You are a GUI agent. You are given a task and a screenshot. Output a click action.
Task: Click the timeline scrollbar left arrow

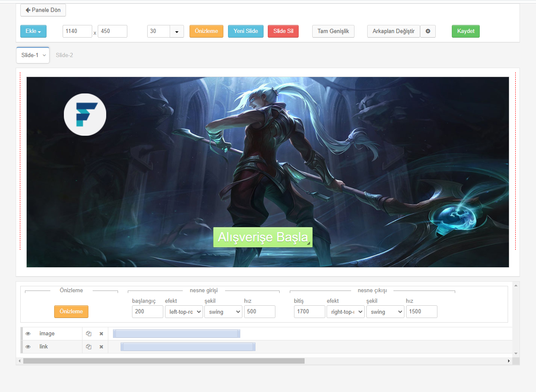19,361
